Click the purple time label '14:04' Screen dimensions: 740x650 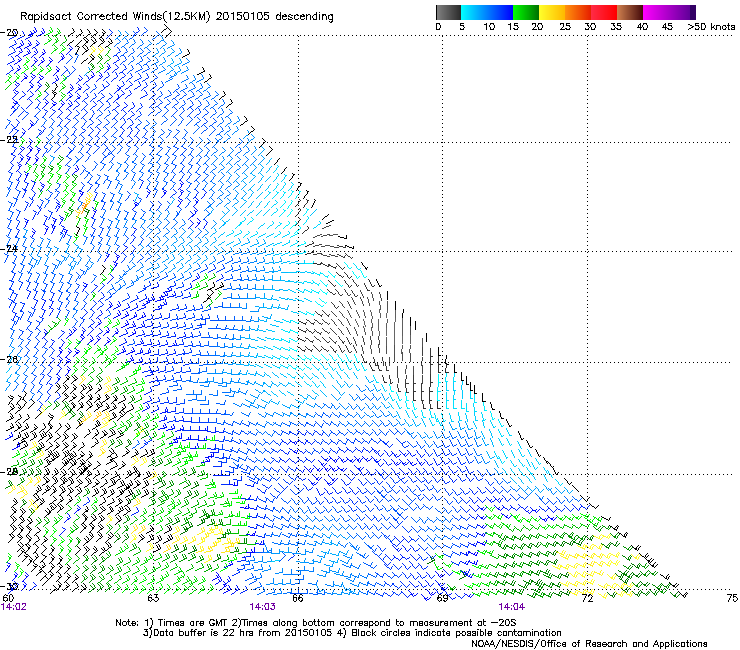pyautogui.click(x=512, y=607)
